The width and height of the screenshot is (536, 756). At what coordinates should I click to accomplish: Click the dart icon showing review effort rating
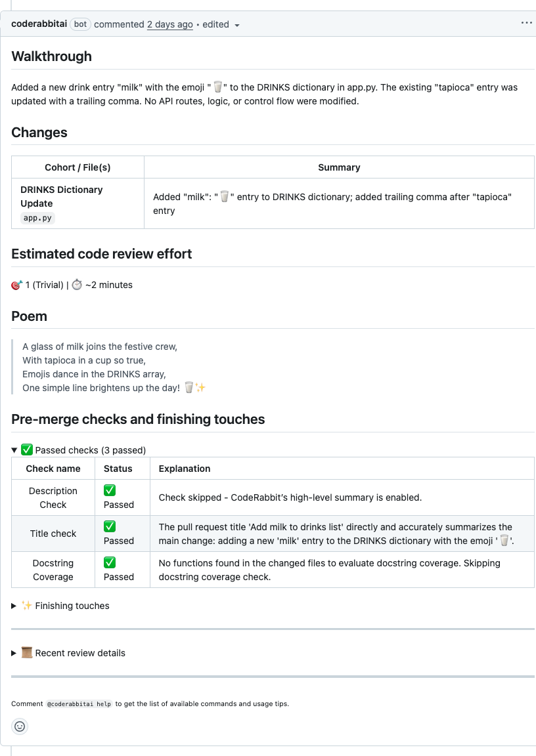(x=15, y=284)
